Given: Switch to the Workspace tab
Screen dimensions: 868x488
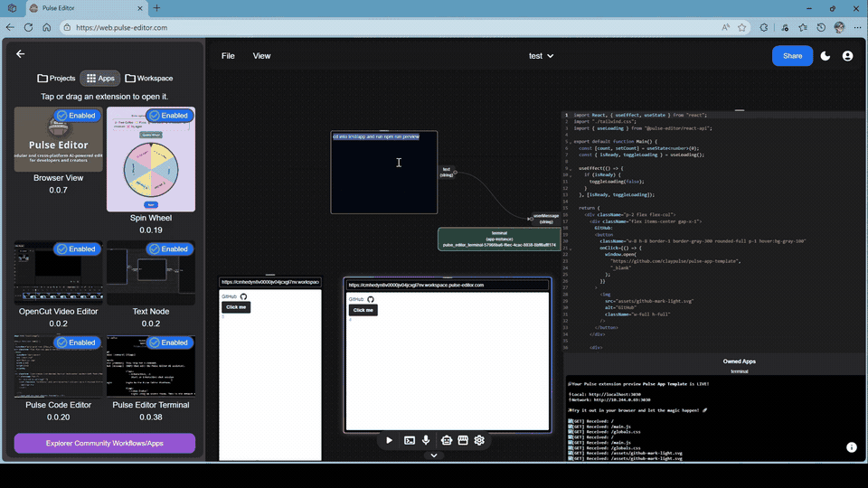Looking at the screenshot, I should (149, 78).
